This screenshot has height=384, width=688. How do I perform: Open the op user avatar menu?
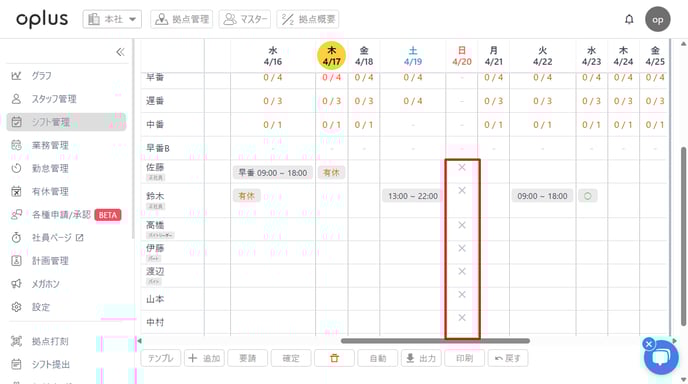click(657, 19)
